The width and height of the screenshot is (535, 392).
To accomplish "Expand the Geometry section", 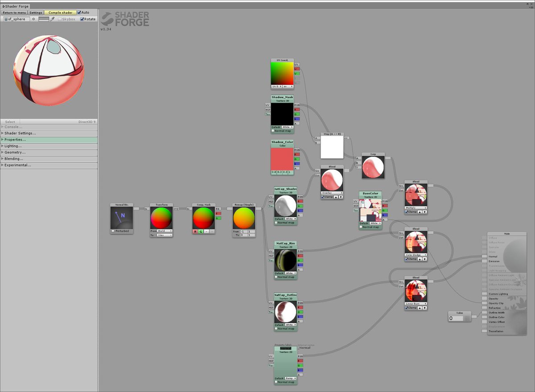I will point(49,153).
